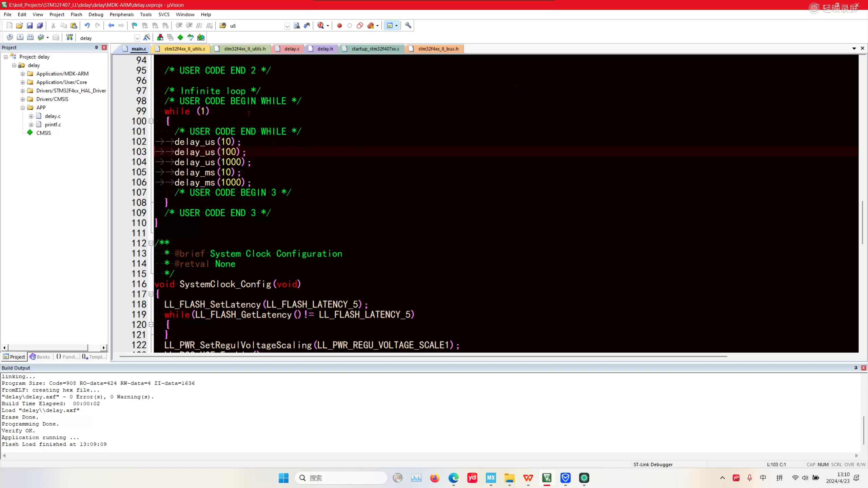The height and width of the screenshot is (488, 868).
Task: Collapse the APP folder in project tree
Action: coord(23,108)
